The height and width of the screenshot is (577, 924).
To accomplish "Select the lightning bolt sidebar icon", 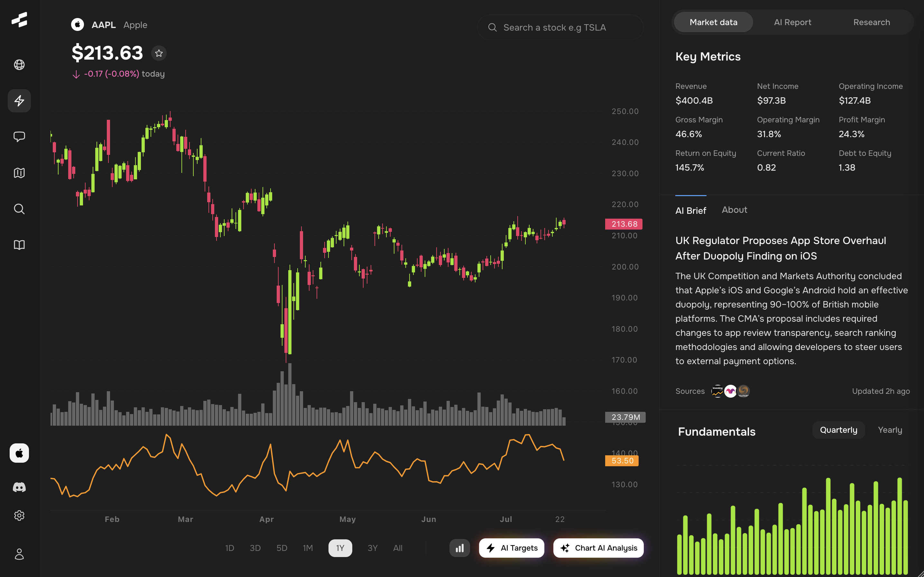I will coord(19,101).
